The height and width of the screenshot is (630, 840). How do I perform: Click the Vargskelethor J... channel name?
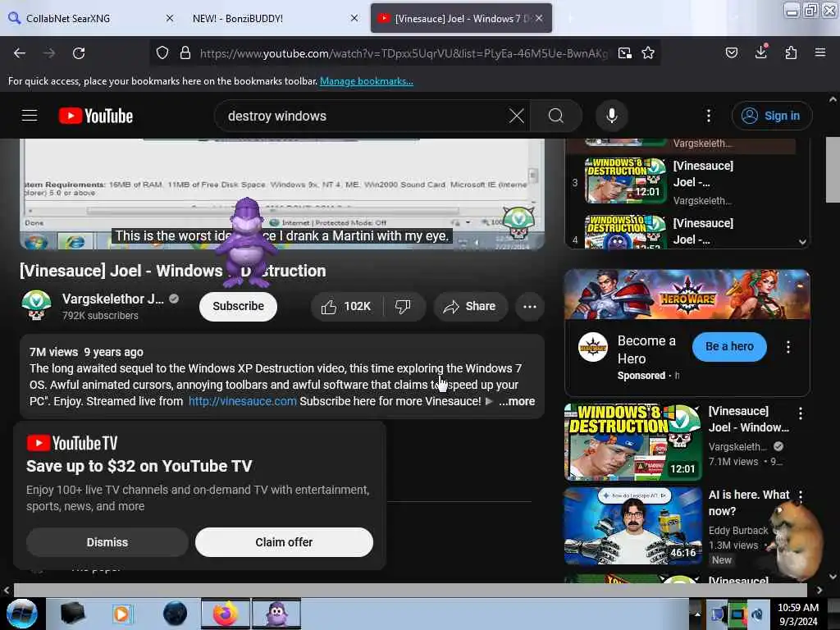(112, 299)
